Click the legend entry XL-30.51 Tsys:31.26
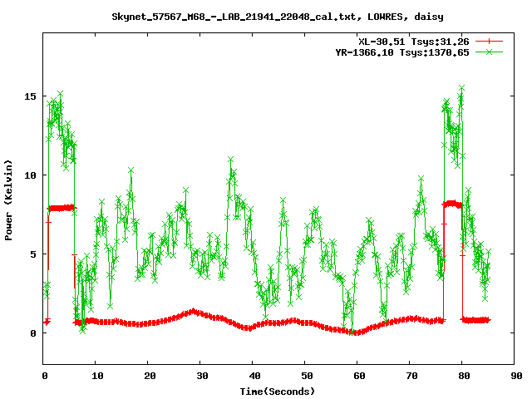This screenshot has height=399, width=532. pyautogui.click(x=414, y=42)
